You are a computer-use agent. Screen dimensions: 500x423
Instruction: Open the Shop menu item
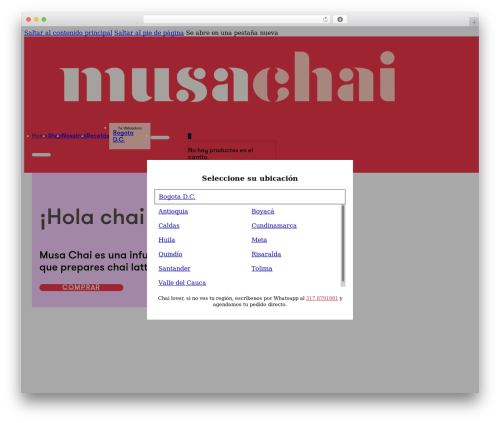(x=54, y=136)
